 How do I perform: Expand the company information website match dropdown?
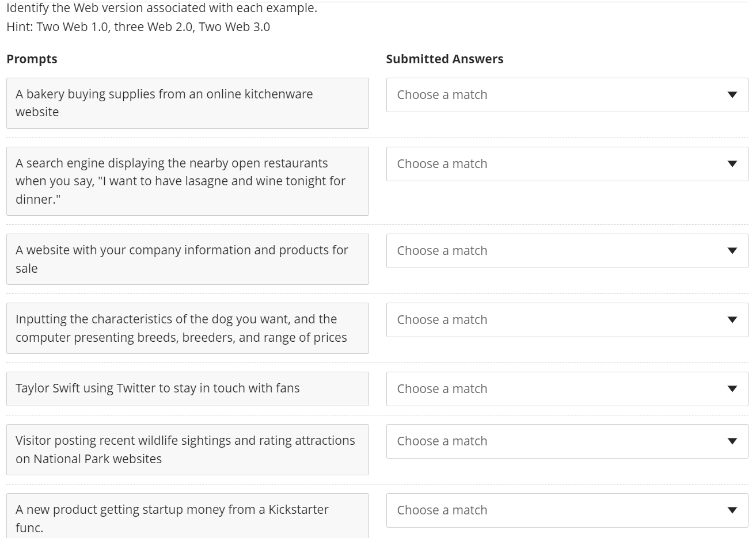click(567, 251)
